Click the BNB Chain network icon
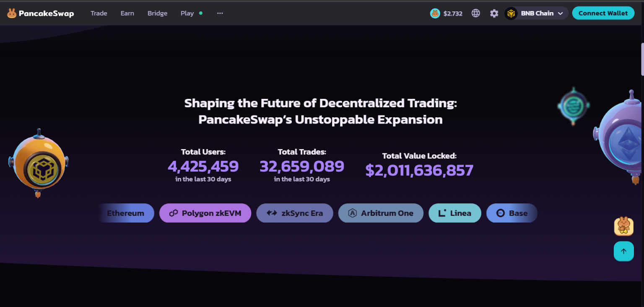The width and height of the screenshot is (644, 307). pyautogui.click(x=511, y=13)
